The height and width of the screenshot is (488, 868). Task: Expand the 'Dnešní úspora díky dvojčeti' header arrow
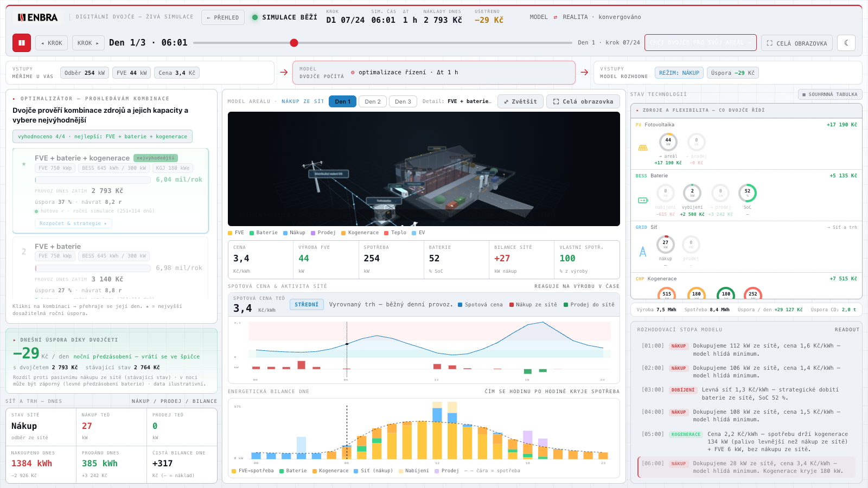point(14,340)
